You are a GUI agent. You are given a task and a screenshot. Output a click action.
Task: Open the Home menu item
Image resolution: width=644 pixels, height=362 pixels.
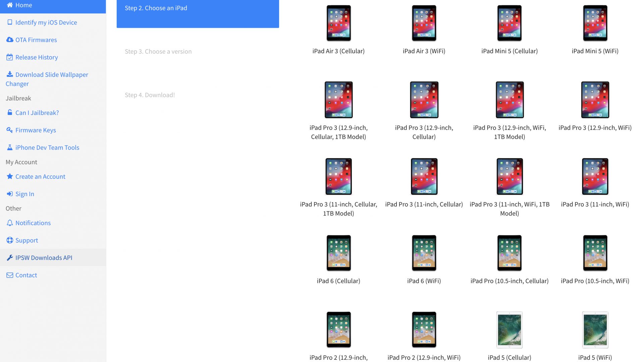pyautogui.click(x=53, y=5)
